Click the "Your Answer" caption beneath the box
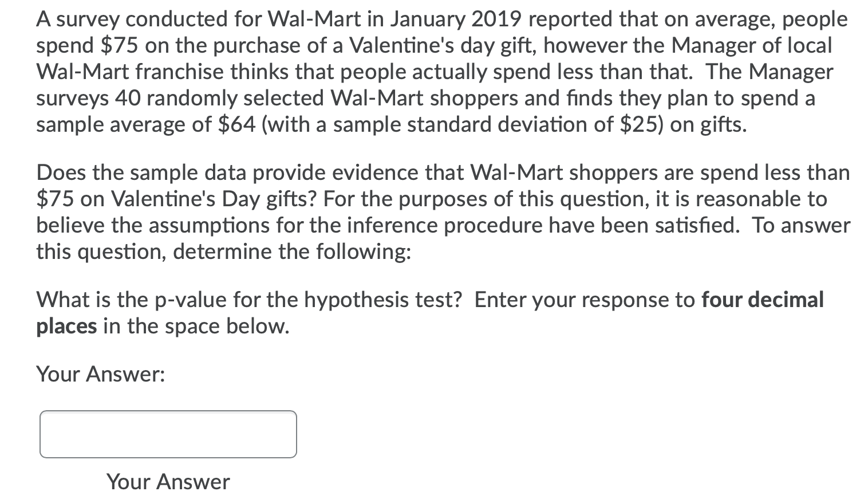Screen dimensions: 868x503 [168, 482]
